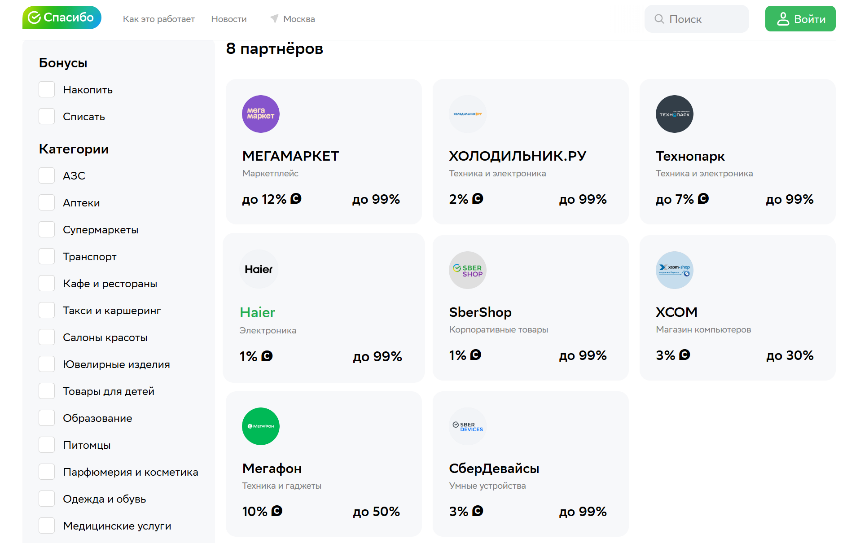Click the SberShop logo icon

click(x=467, y=270)
